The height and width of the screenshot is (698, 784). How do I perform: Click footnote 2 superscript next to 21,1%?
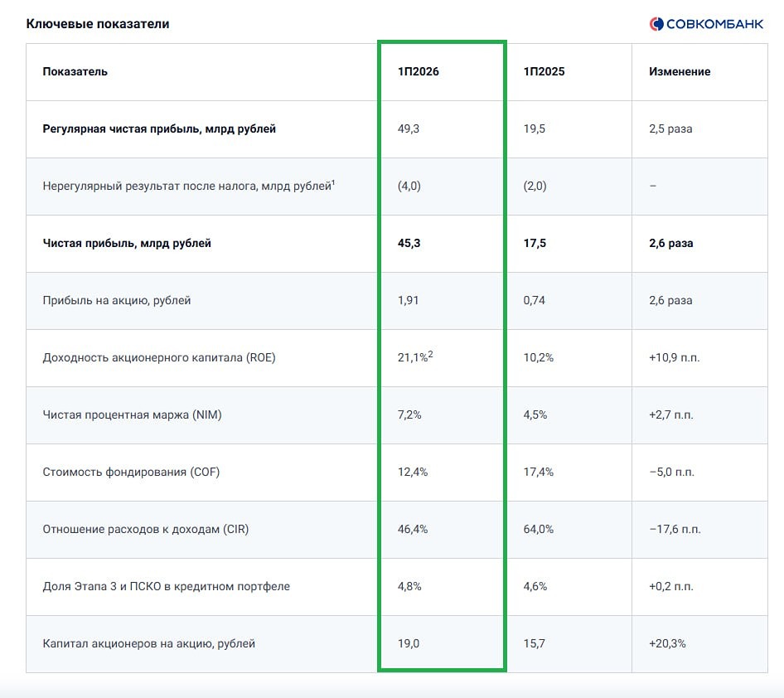(430, 354)
